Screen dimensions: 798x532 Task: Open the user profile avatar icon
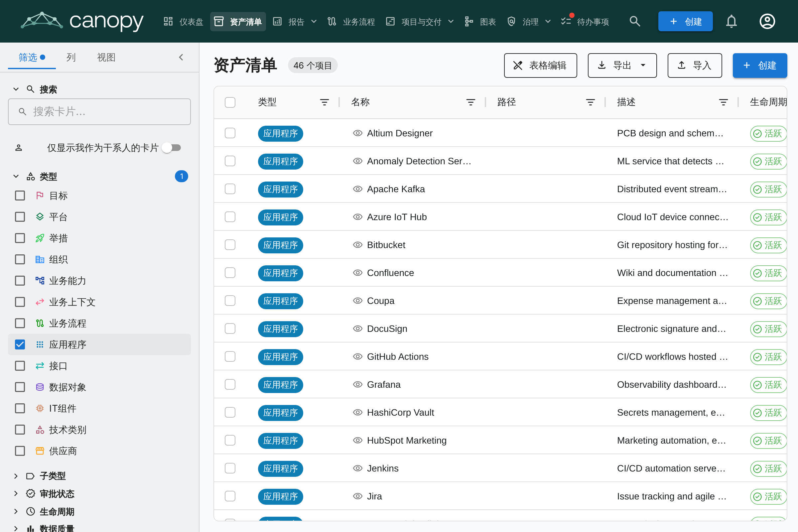(x=767, y=21)
